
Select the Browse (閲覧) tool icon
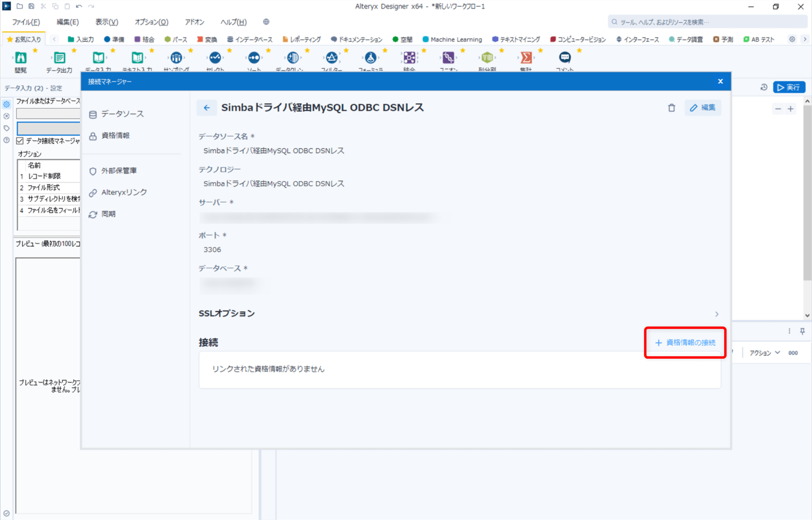(x=21, y=58)
